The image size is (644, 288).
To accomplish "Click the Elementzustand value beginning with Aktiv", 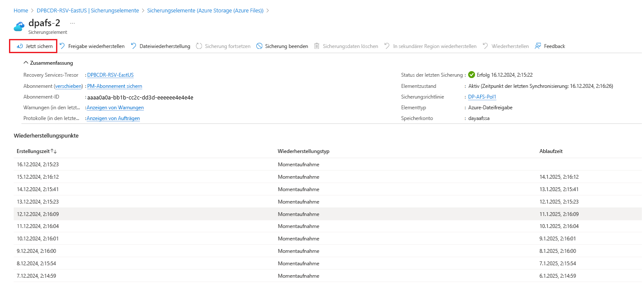I will 541,86.
